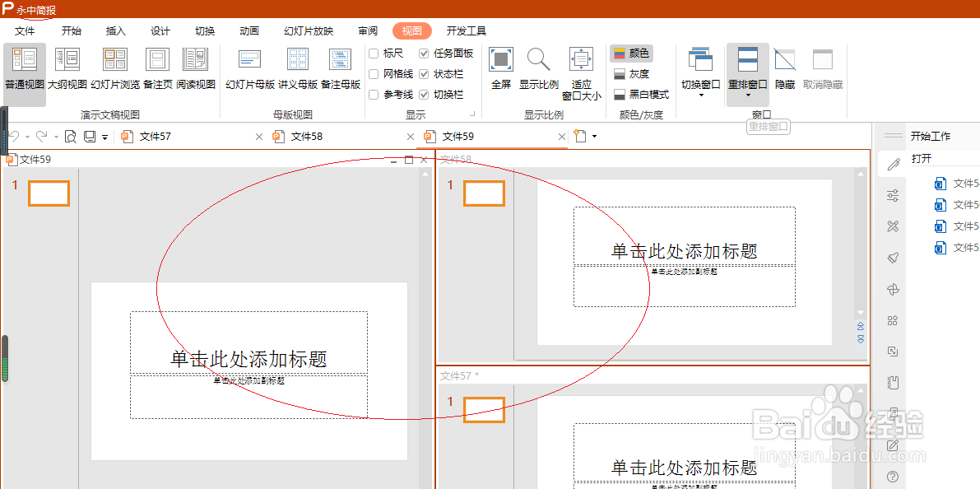Select slide 1 thumbnail in 文件59 window
Screen dimensions: 980x489
49,193
